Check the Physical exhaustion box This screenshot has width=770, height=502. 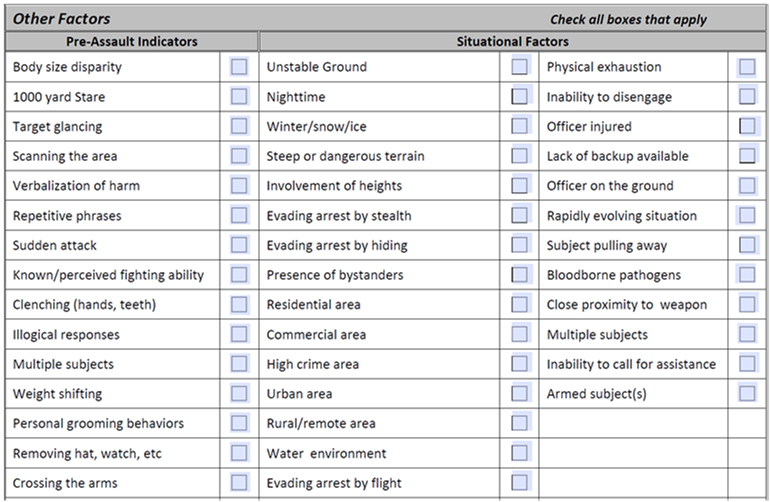click(747, 67)
